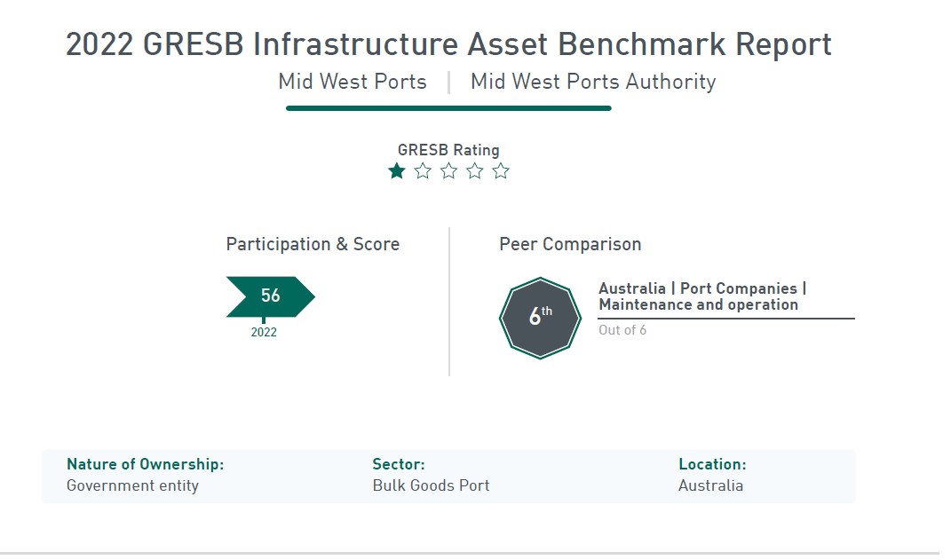The image size is (951, 560).
Task: Click the fifth empty rating star
Action: point(501,171)
